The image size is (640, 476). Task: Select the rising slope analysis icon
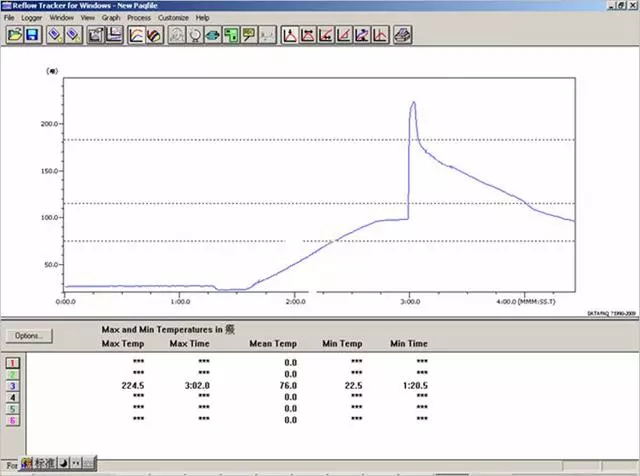click(344, 35)
